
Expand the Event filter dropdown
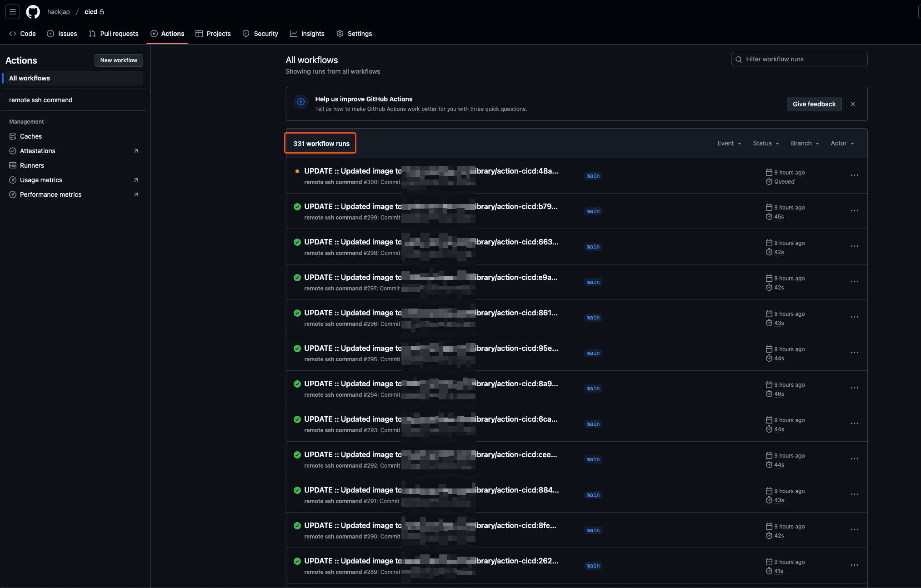(729, 143)
